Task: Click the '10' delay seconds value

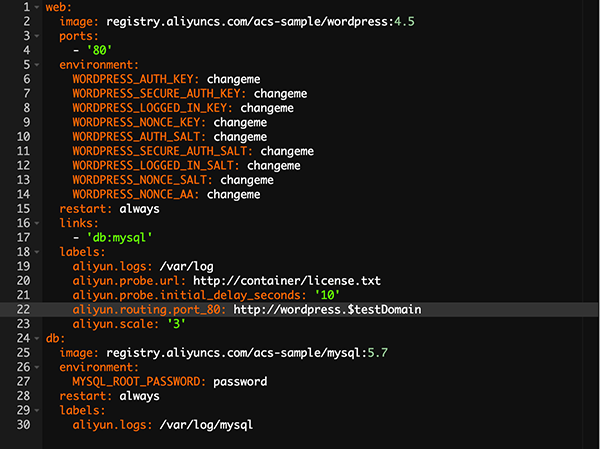Action: [x=327, y=296]
